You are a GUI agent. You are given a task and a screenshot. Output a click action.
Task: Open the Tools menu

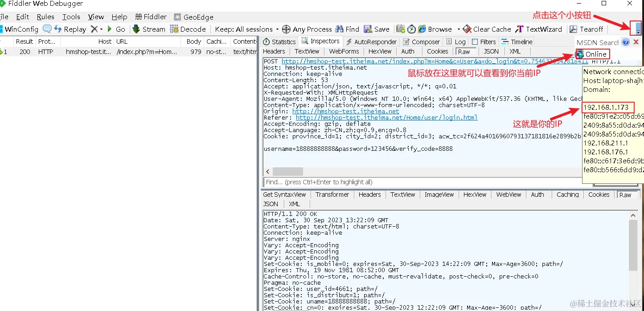71,17
